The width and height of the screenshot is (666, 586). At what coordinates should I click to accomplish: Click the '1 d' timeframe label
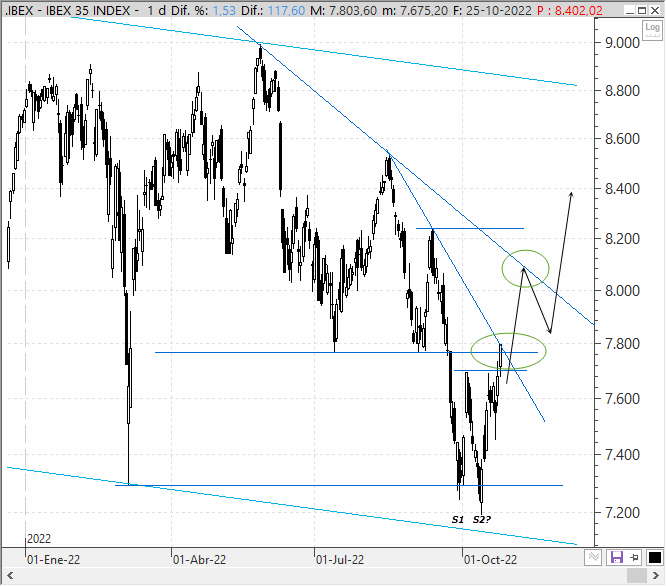click(157, 11)
